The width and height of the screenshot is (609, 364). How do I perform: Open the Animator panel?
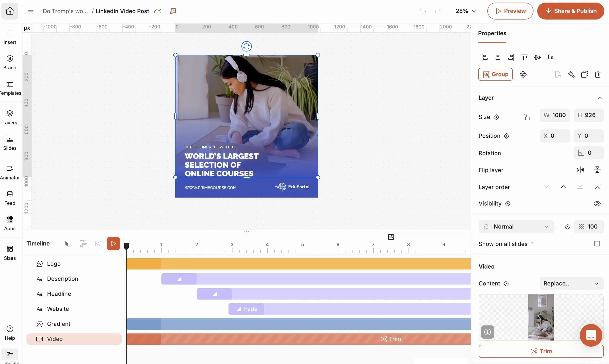tap(10, 172)
